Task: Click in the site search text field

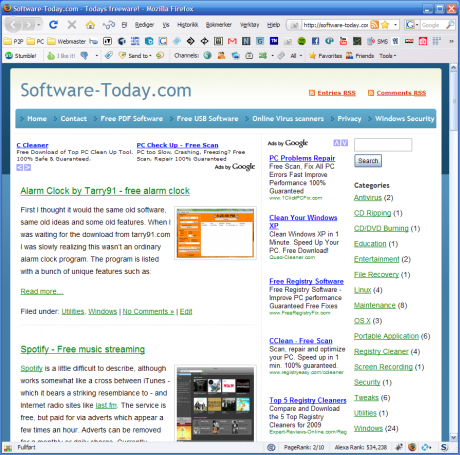Action: (383, 145)
